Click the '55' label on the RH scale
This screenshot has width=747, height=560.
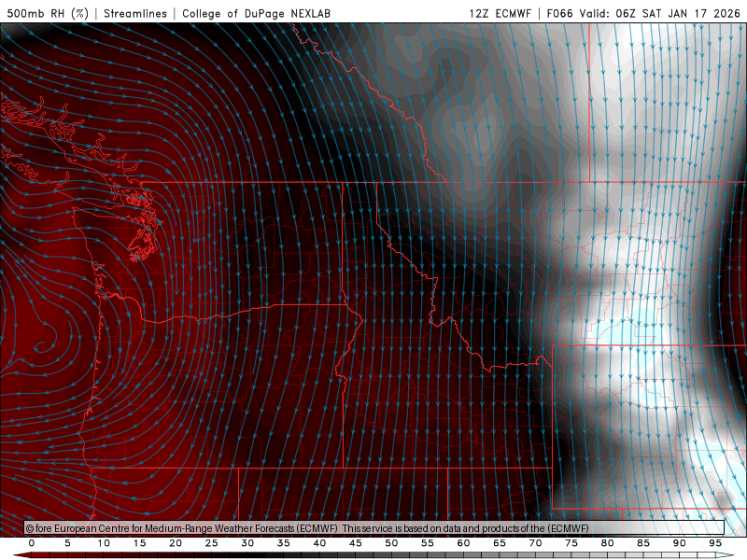coord(428,543)
